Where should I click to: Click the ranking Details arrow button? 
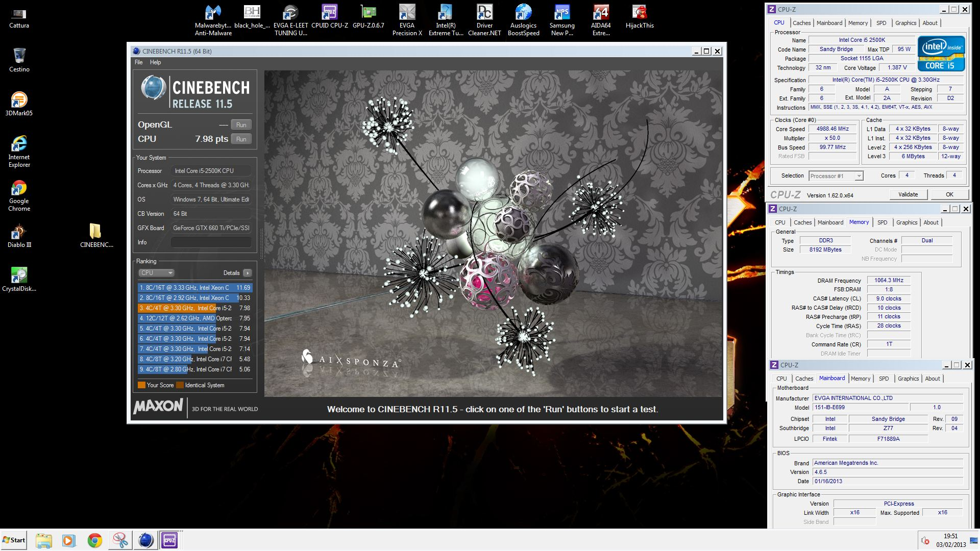[248, 273]
